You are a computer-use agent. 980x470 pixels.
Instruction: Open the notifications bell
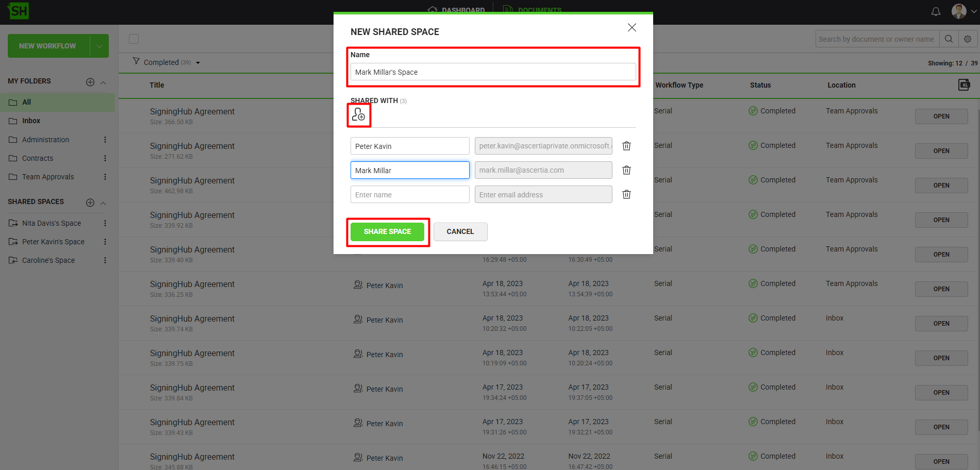click(x=936, y=11)
